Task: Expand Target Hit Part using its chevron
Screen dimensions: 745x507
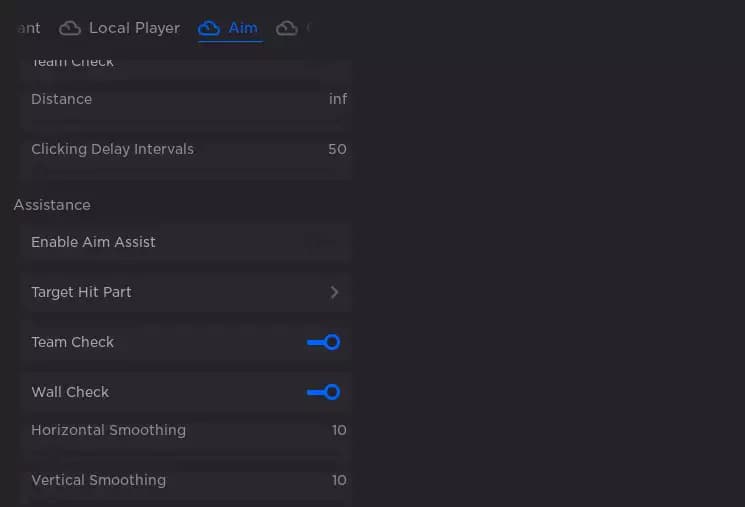Action: [334, 292]
